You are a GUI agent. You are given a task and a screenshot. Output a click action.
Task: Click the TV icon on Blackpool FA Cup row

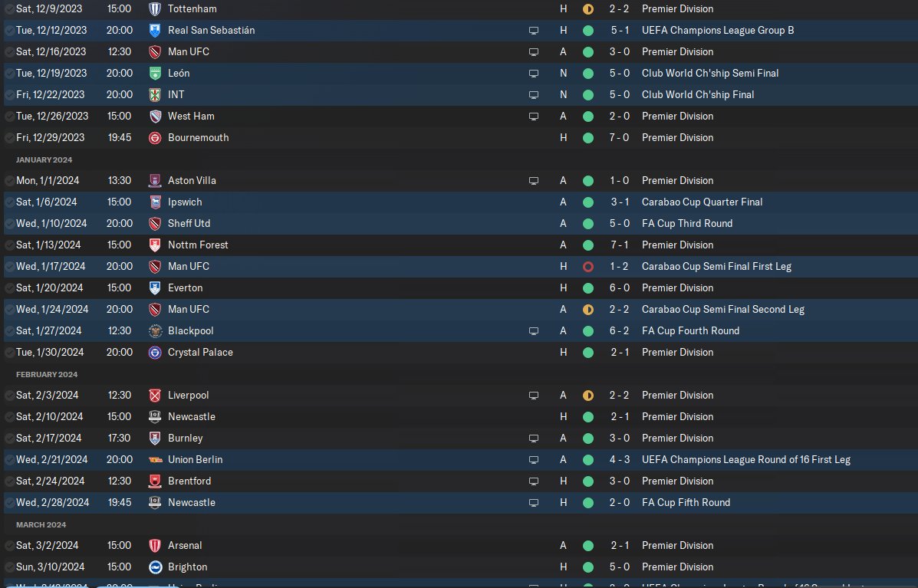[x=533, y=330]
